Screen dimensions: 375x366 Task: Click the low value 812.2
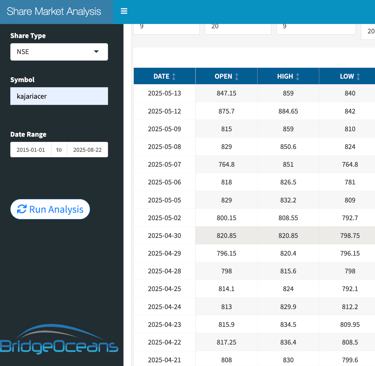click(350, 307)
